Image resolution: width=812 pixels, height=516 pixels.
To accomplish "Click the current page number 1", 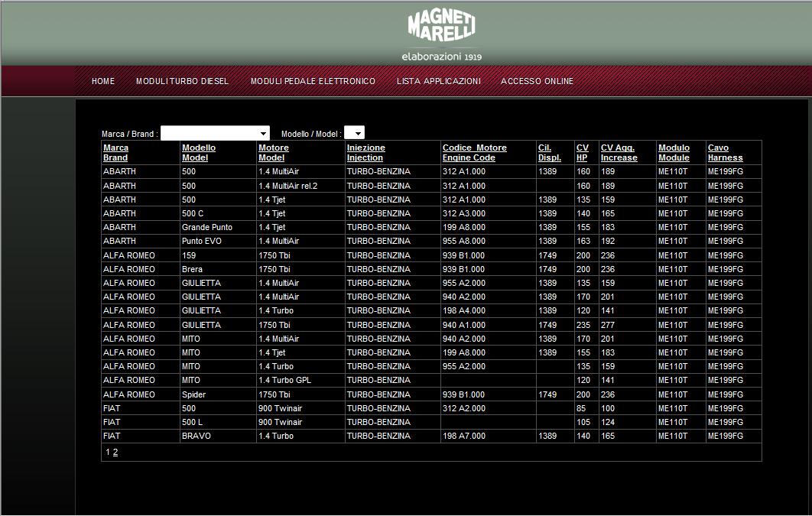I will pyautogui.click(x=108, y=453).
